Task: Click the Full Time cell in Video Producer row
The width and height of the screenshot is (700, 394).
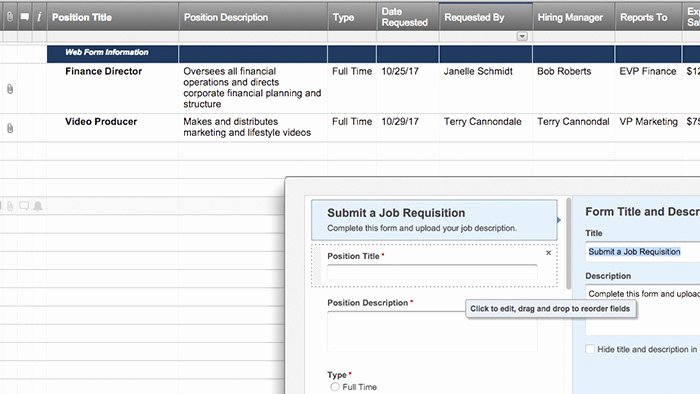Action: click(x=352, y=128)
